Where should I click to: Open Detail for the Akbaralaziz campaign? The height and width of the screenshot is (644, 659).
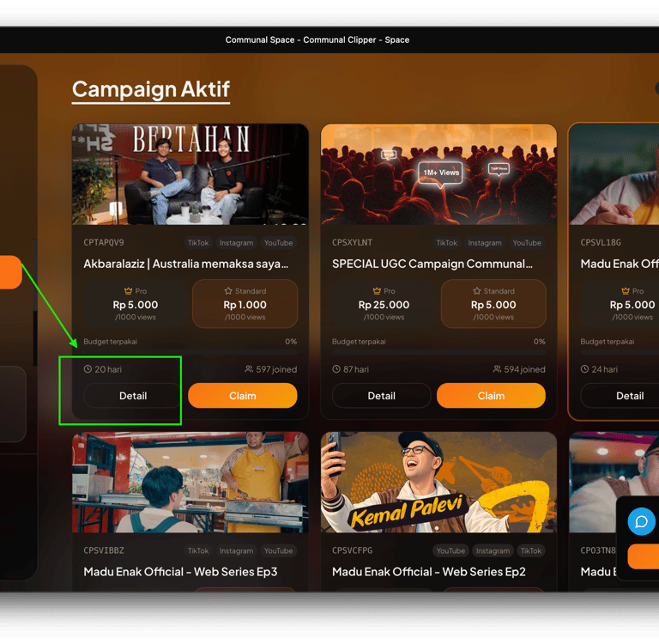pos(133,395)
